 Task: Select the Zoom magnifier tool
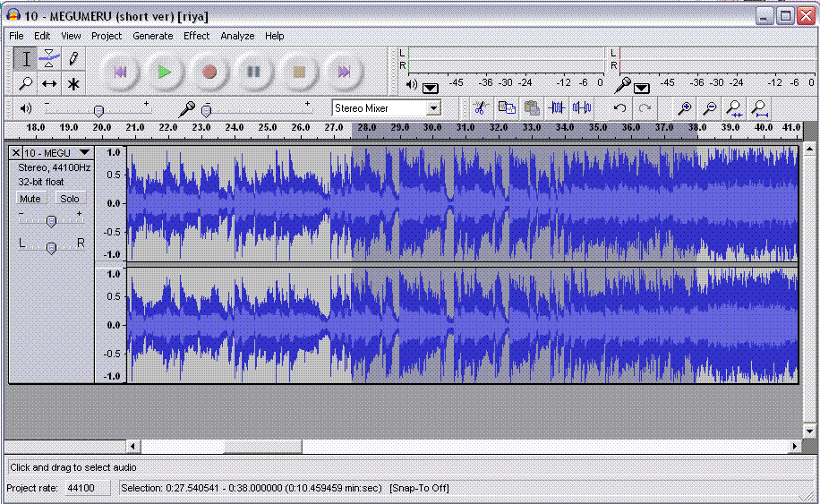coord(26,83)
